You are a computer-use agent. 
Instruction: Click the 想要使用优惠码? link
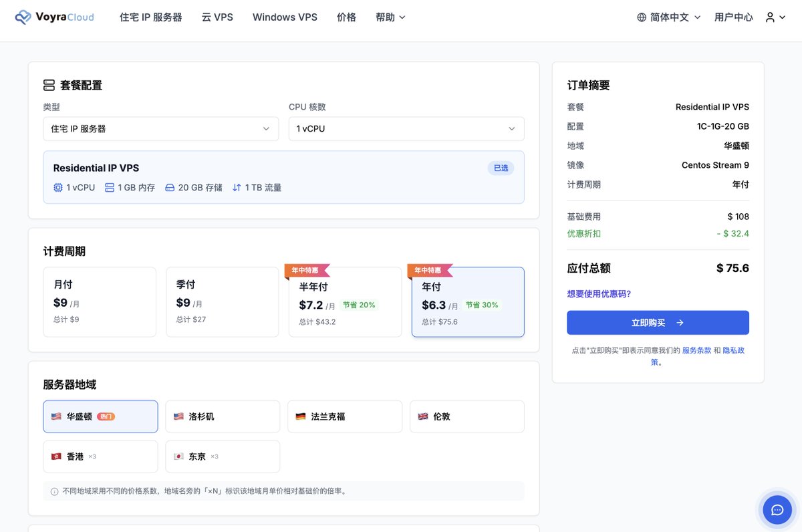599,294
